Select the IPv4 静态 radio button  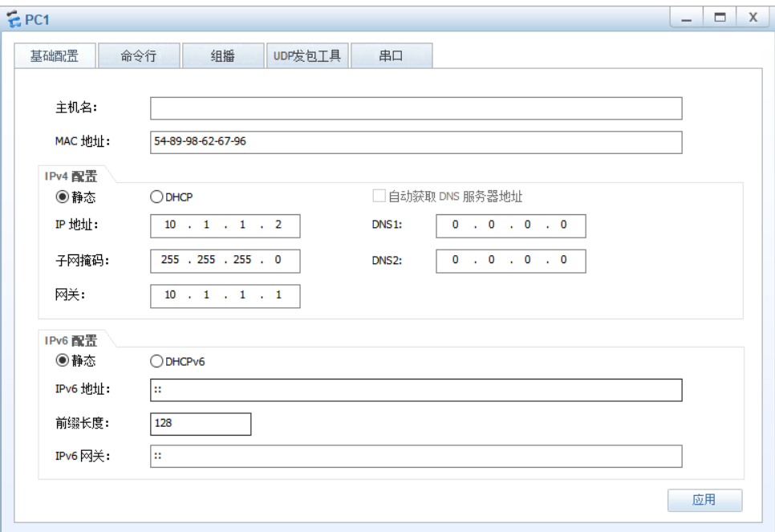pos(63,197)
